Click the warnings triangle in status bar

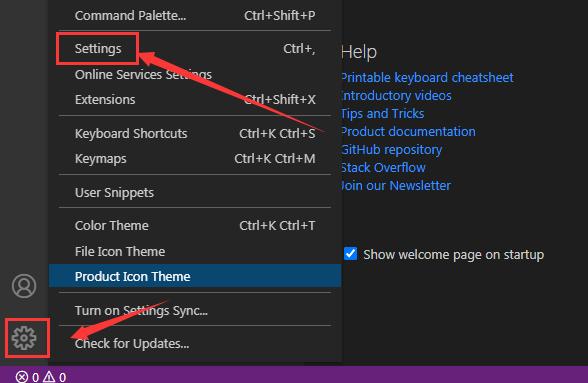pos(49,377)
